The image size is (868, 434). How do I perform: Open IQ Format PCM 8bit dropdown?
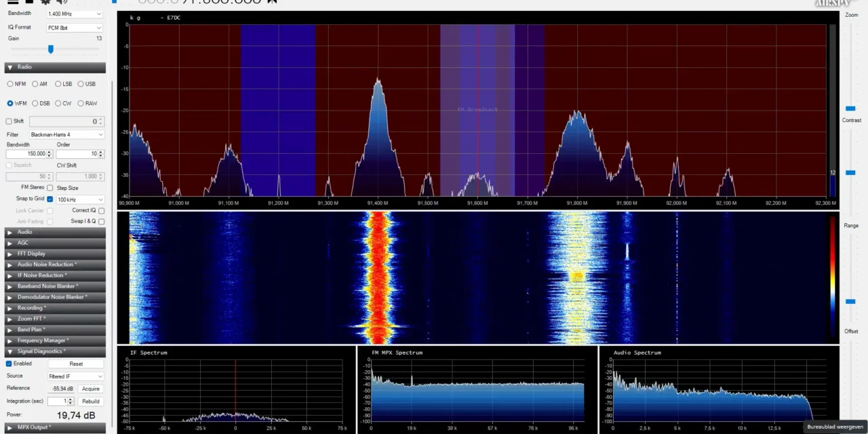[x=75, y=28]
